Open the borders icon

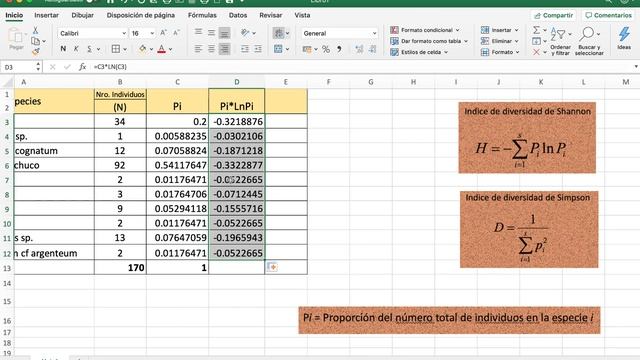pyautogui.click(x=116, y=49)
